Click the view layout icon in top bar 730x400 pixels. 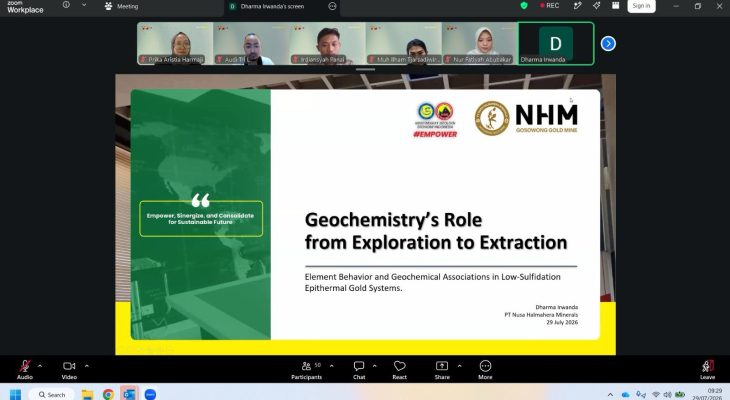[615, 6]
